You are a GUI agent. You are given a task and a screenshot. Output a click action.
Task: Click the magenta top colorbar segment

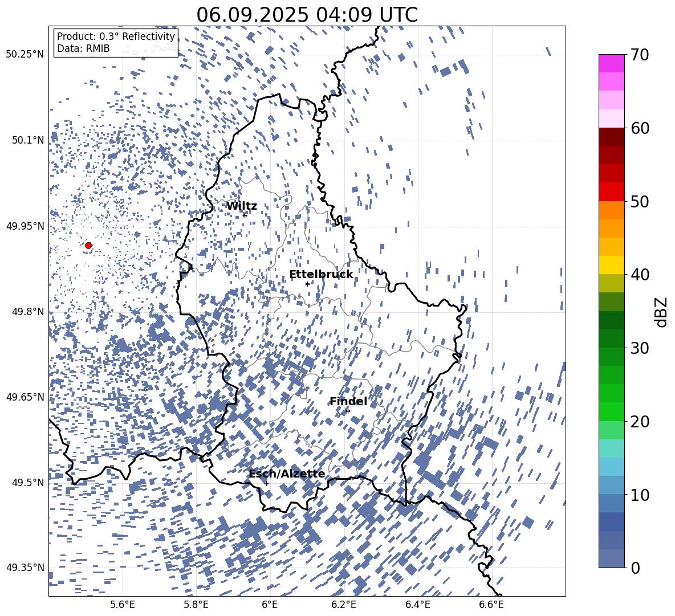tap(612, 64)
